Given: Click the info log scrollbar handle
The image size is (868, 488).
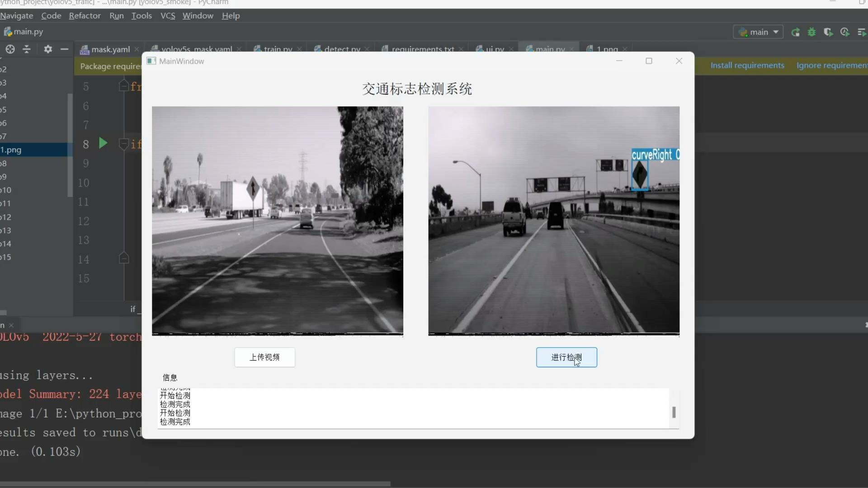Looking at the screenshot, I should coord(674,412).
